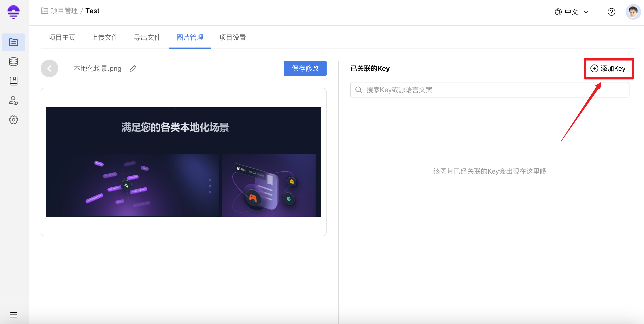Open the user avatar menu
644x324 pixels.
click(633, 12)
